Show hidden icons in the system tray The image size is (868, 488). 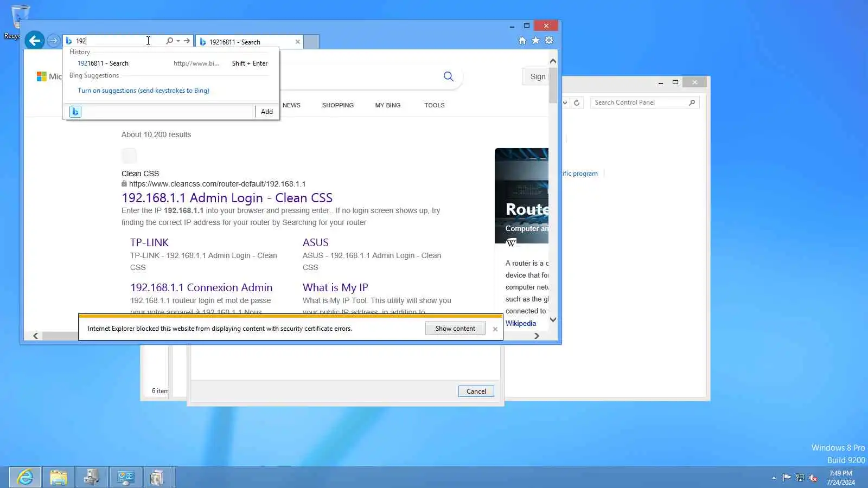[774, 478]
